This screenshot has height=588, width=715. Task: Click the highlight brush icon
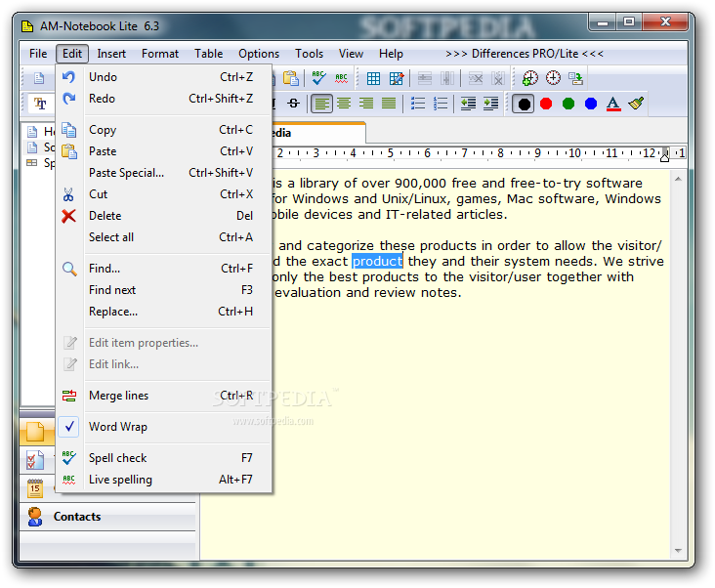636,104
